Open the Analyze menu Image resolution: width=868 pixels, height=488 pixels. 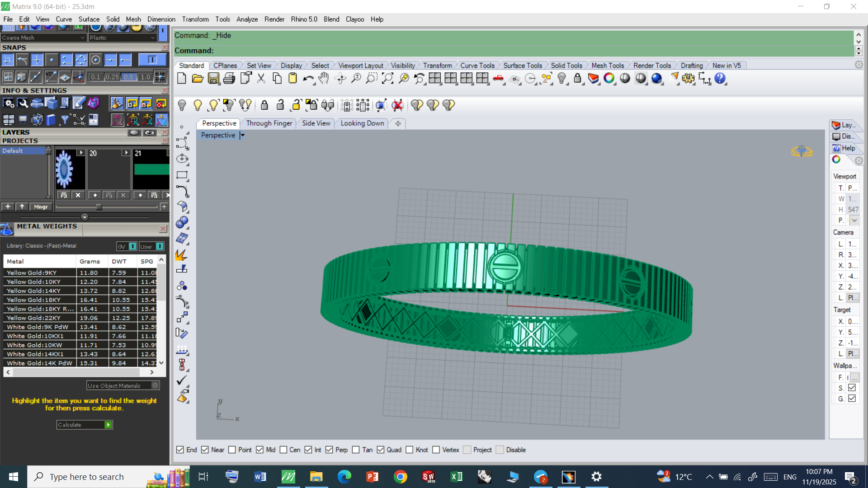tap(247, 19)
